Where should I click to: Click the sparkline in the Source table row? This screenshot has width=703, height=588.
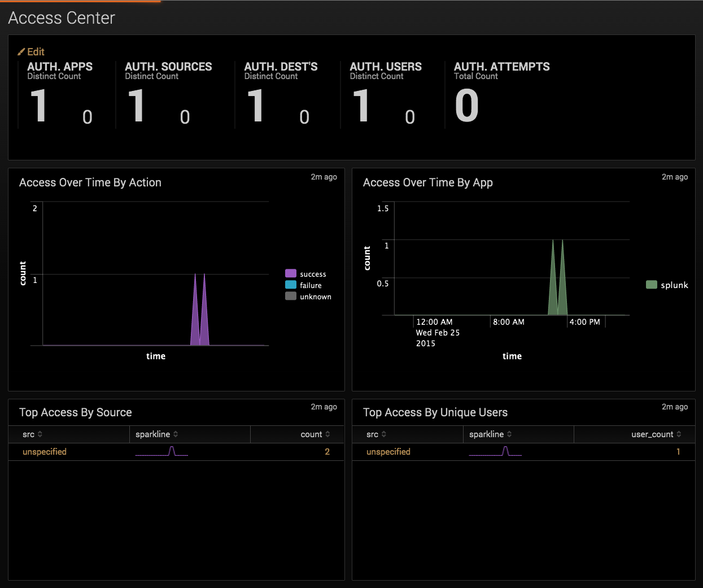coord(162,451)
